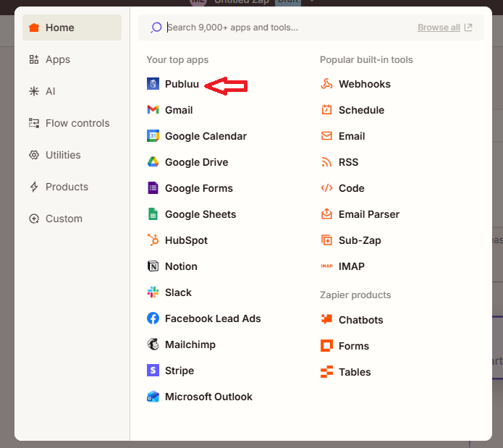Choose RSS built-in tool label
Screen dimensions: 503x448
click(x=348, y=162)
